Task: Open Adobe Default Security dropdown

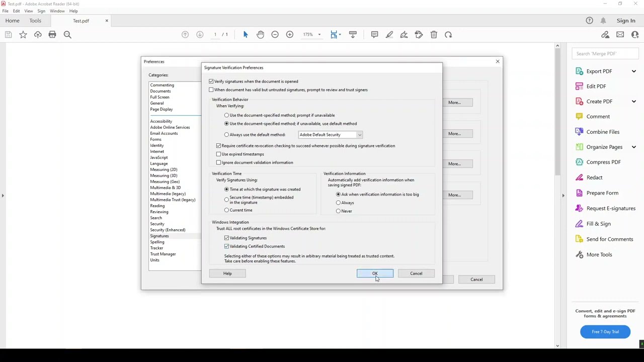Action: [x=330, y=135]
